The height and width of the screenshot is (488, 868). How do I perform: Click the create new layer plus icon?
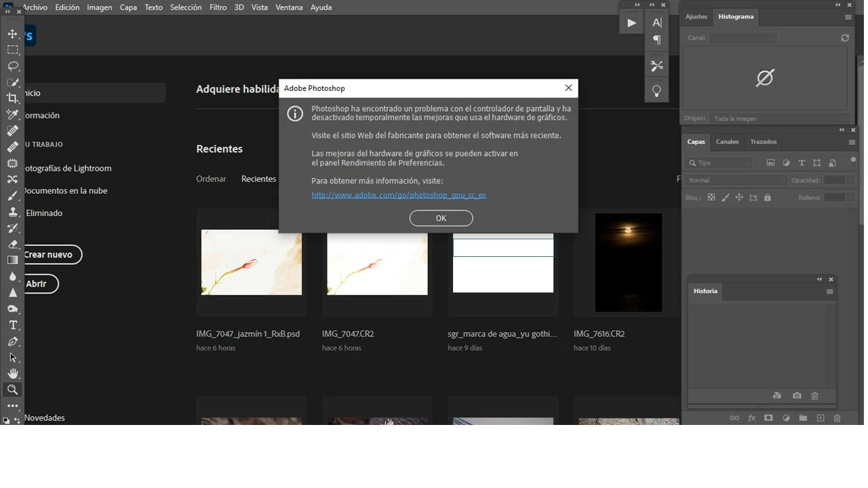(820, 418)
